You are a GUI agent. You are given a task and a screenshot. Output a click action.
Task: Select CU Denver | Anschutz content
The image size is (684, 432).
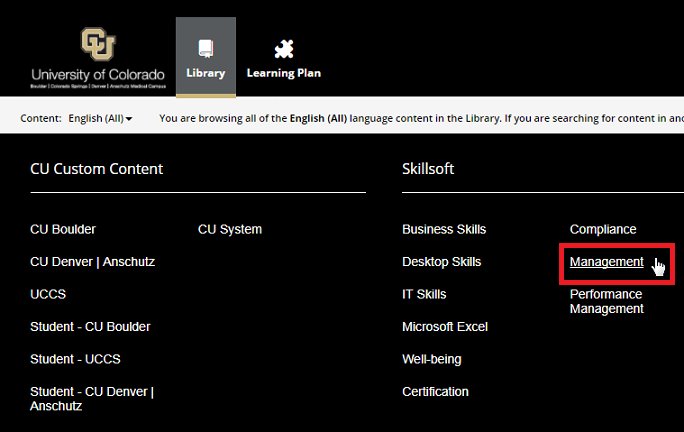coord(92,262)
